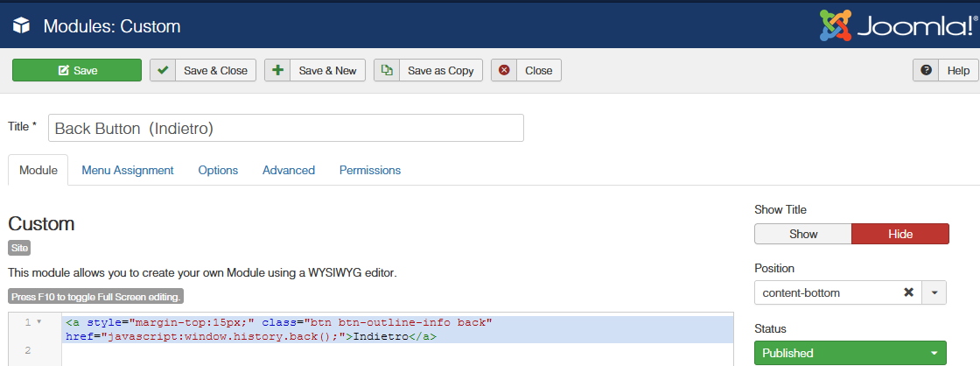Expand the Position dropdown arrow

pyautogui.click(x=934, y=293)
